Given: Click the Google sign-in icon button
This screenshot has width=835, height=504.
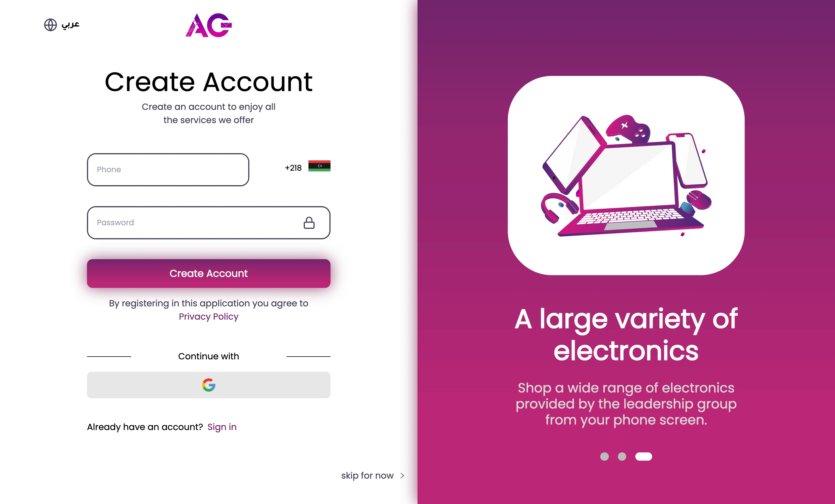Looking at the screenshot, I should pyautogui.click(x=209, y=385).
